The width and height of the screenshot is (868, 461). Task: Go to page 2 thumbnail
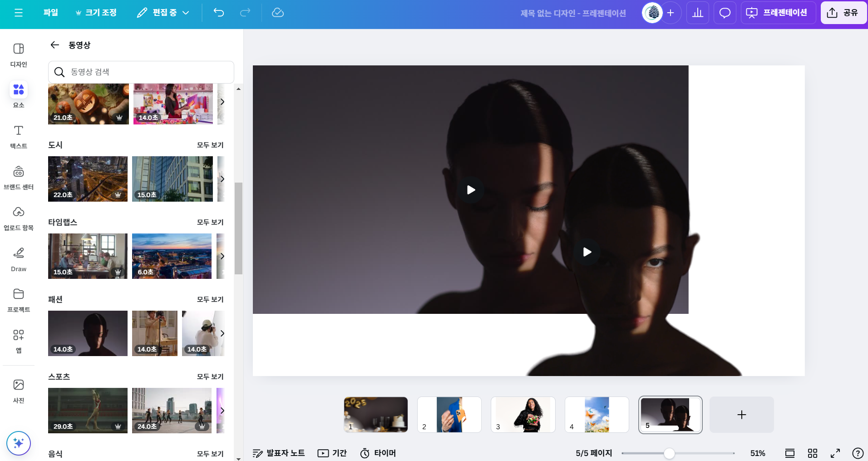(x=449, y=415)
